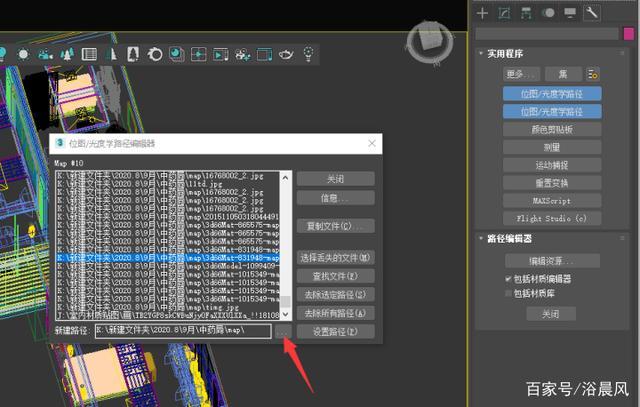Open the Motion panel tab icon
The width and height of the screenshot is (640, 407).
548,13
